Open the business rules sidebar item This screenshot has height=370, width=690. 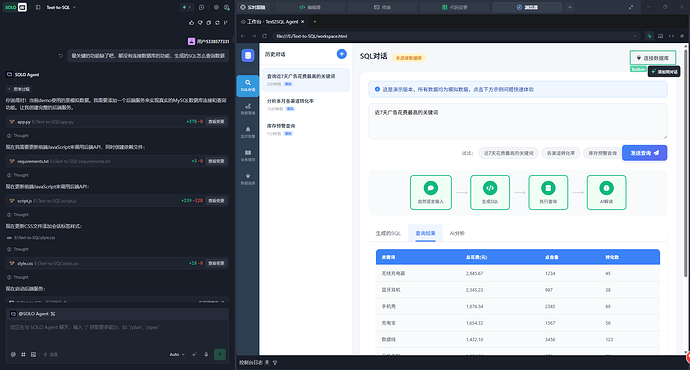pos(248,156)
